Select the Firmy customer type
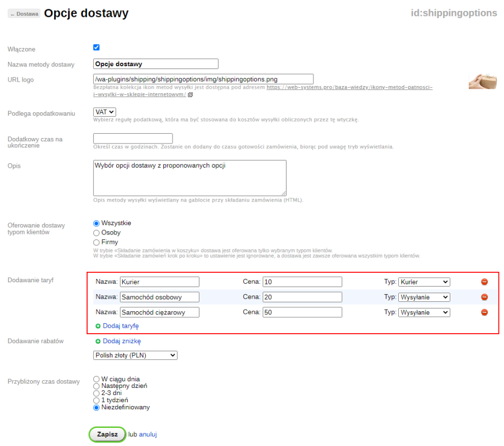 click(x=96, y=242)
